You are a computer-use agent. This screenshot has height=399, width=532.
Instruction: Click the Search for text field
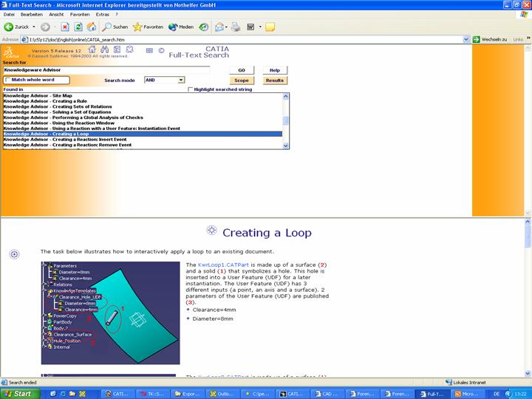tap(106, 70)
